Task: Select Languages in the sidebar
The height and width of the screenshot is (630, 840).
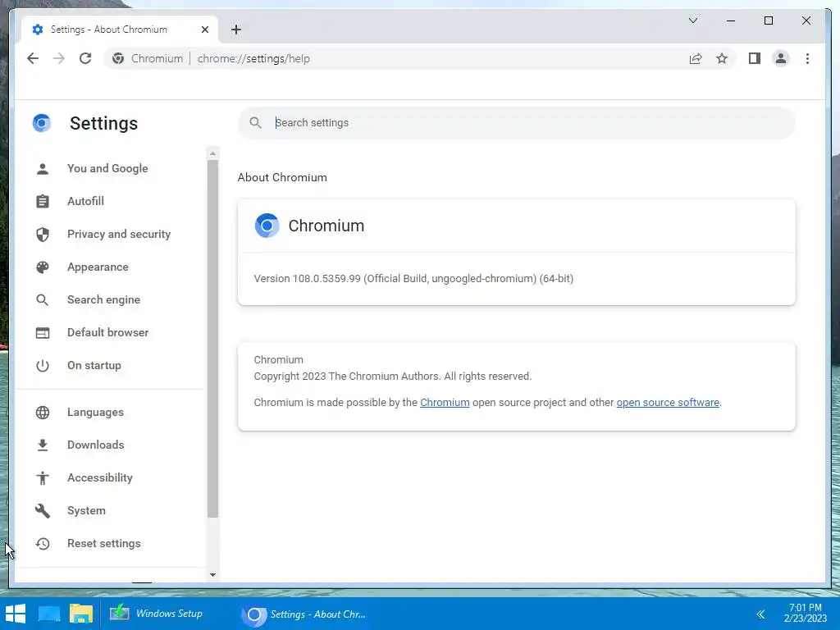Action: [x=95, y=412]
